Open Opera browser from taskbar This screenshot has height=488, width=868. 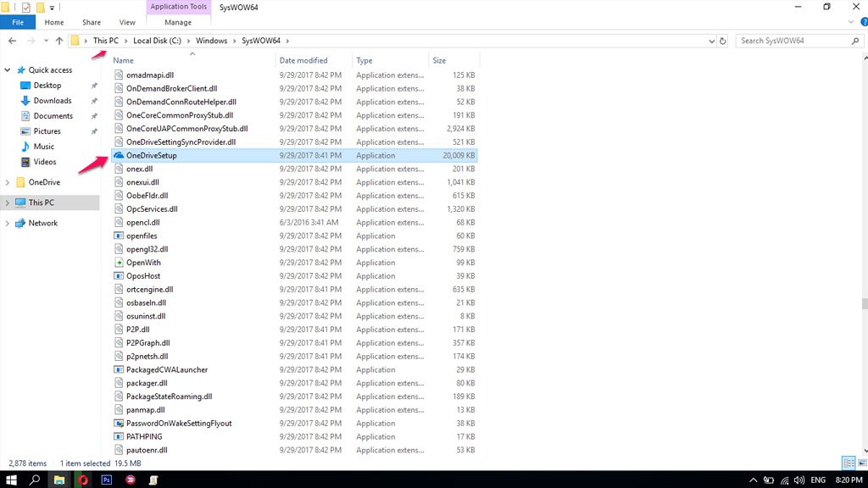[x=83, y=480]
